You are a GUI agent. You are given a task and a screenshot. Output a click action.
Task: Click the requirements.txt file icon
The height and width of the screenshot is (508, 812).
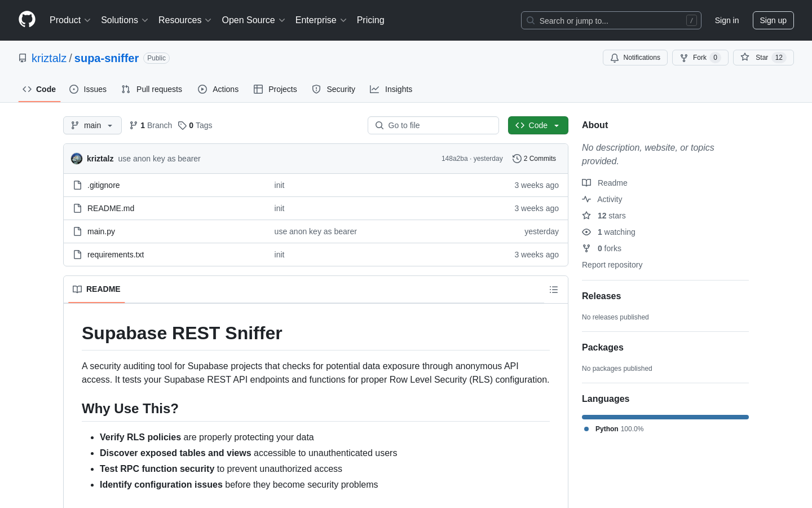78,255
